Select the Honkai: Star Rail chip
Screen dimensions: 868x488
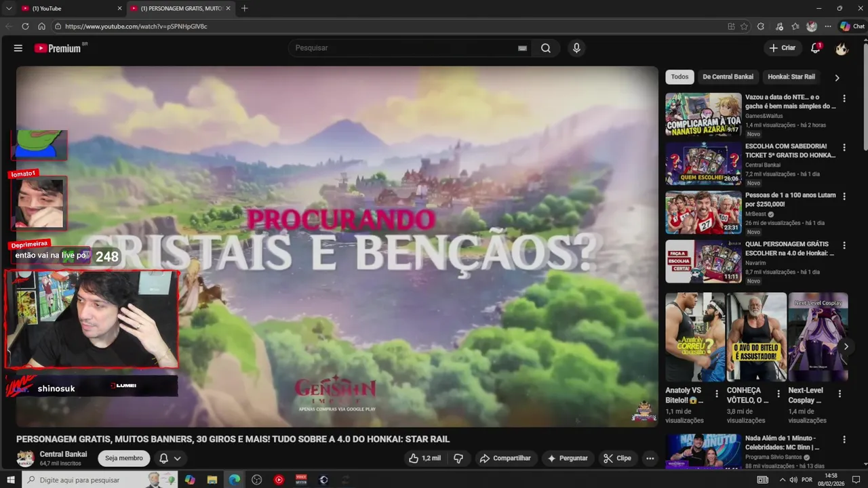[791, 77]
